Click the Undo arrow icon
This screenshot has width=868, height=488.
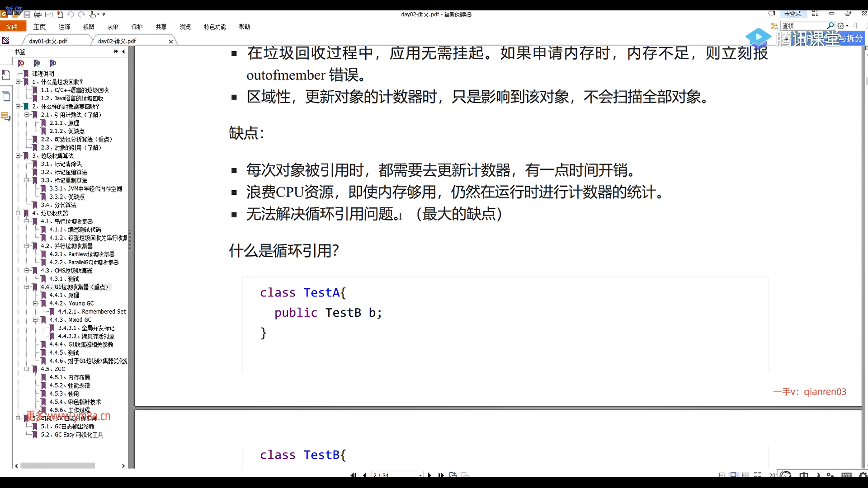point(71,14)
